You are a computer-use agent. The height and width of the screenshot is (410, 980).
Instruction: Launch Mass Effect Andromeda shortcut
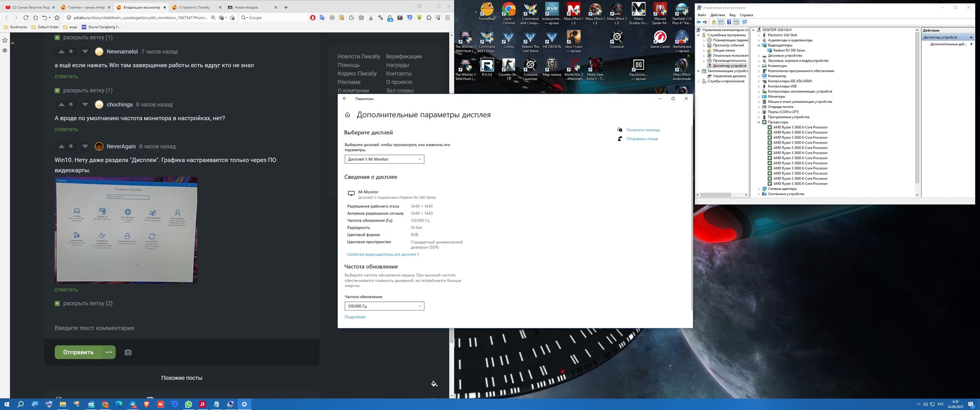click(681, 68)
